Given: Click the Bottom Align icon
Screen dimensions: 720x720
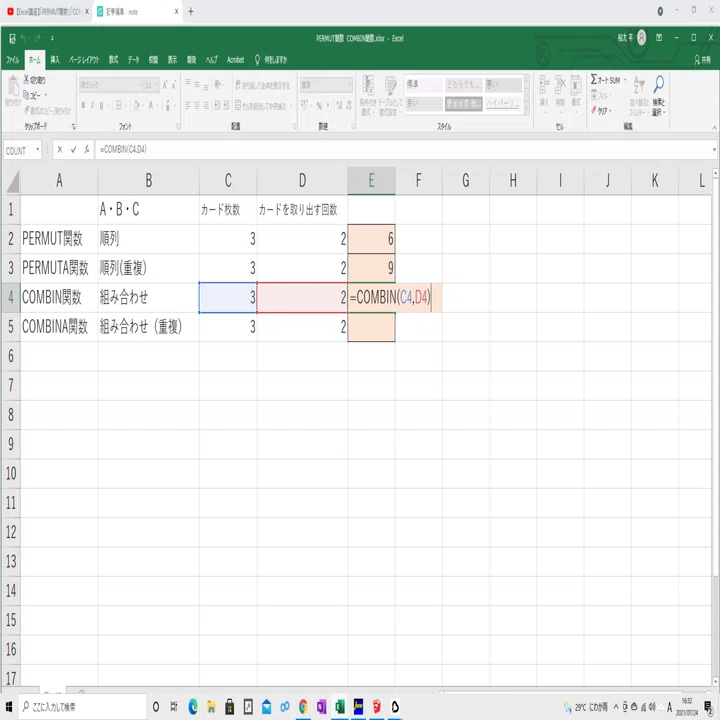Looking at the screenshot, I should pos(206,86).
